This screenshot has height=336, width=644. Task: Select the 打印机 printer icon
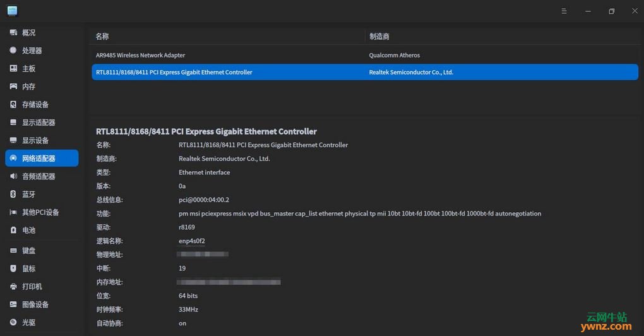pyautogui.click(x=13, y=286)
